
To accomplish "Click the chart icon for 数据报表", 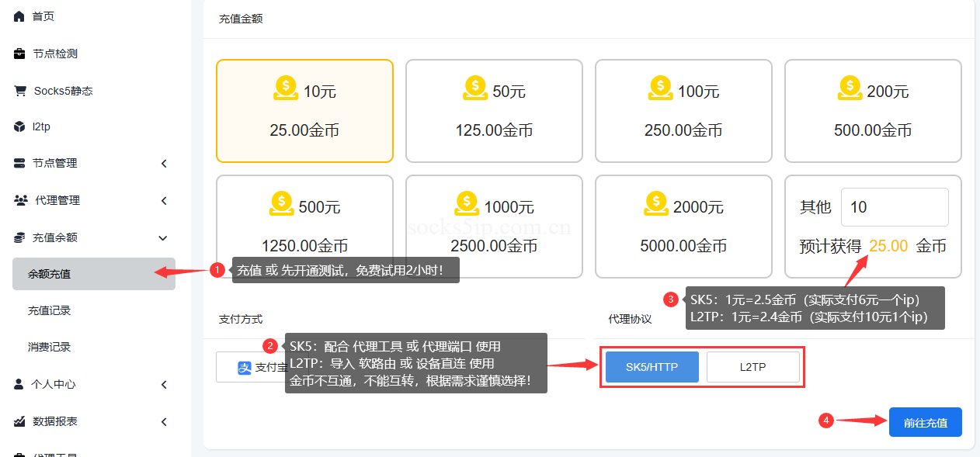I will click(x=19, y=421).
